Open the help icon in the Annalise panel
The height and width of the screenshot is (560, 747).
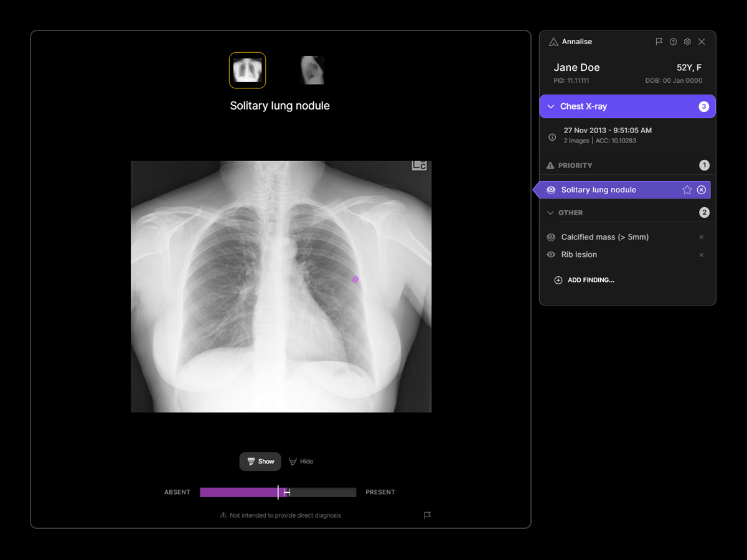pos(673,42)
